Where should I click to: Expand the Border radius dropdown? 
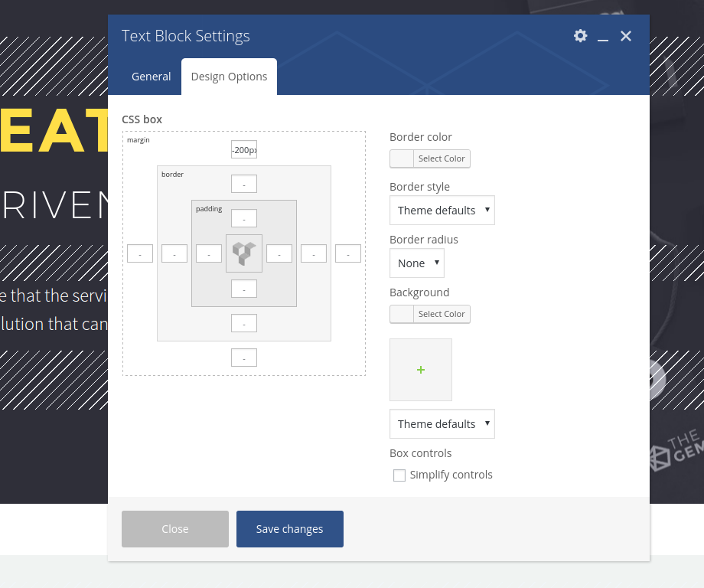pyautogui.click(x=416, y=263)
